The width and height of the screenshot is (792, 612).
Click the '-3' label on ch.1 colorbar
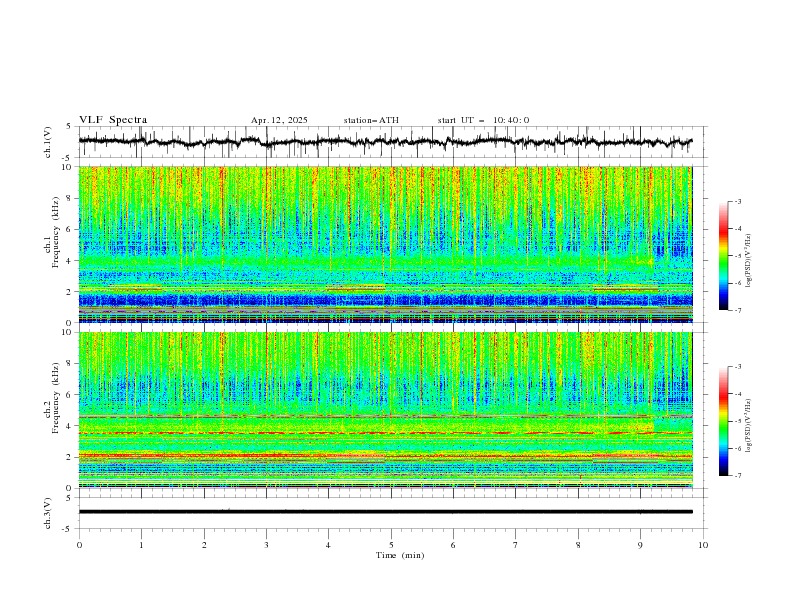tap(738, 201)
